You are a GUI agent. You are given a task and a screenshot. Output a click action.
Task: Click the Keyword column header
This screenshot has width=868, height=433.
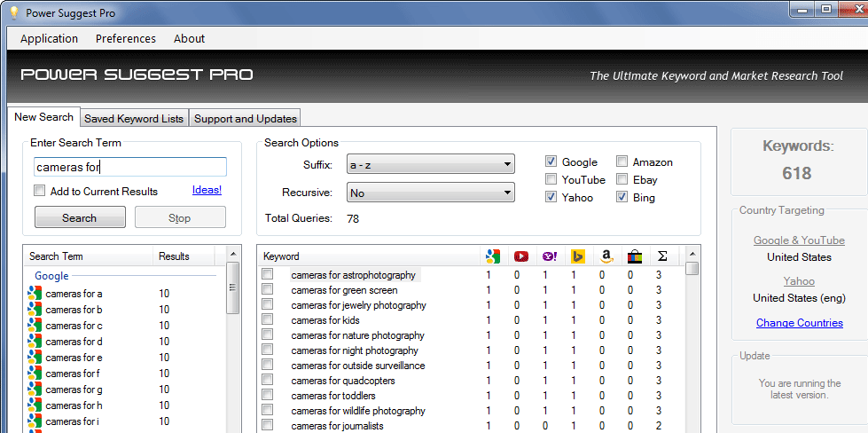(369, 256)
